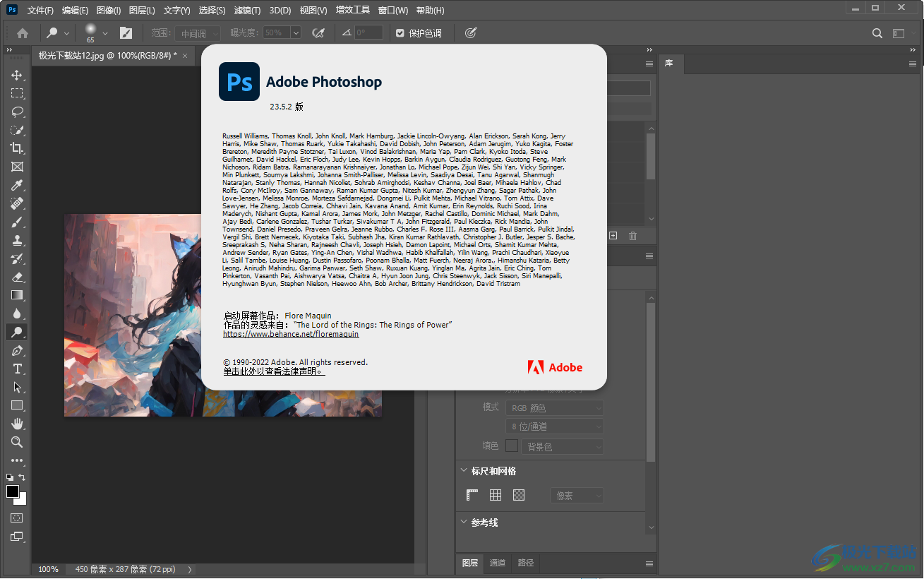Select the Hand tool
The image size is (924, 579).
pyautogui.click(x=17, y=424)
